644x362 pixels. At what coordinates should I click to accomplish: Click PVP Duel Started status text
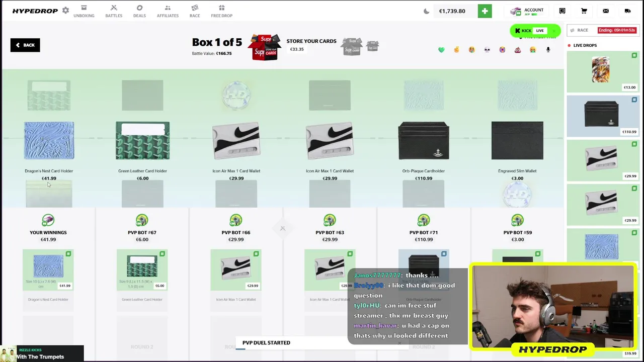tap(266, 343)
